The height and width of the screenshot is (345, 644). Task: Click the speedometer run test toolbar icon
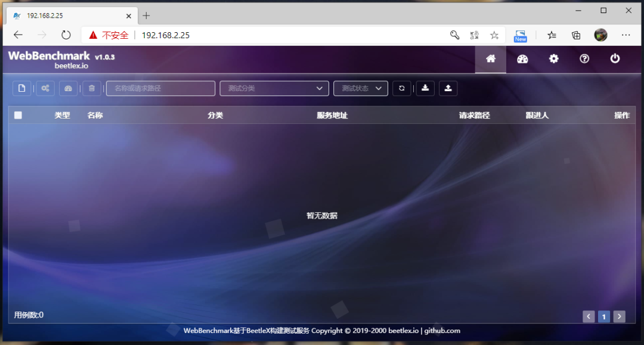point(68,88)
